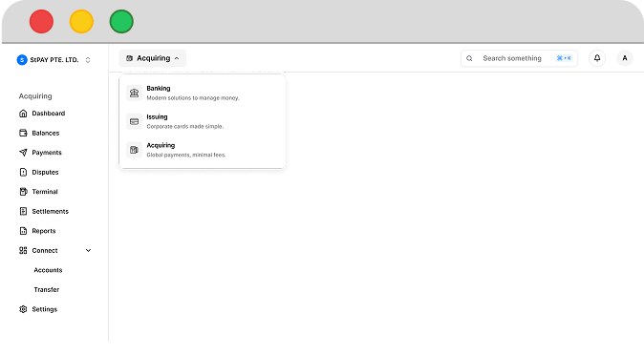Screen dimensions: 644x355
Task: Click the Acquiring product switcher button
Action: [x=153, y=58]
